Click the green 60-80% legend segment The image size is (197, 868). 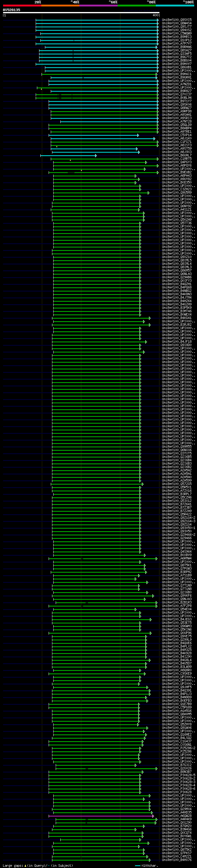137,6
